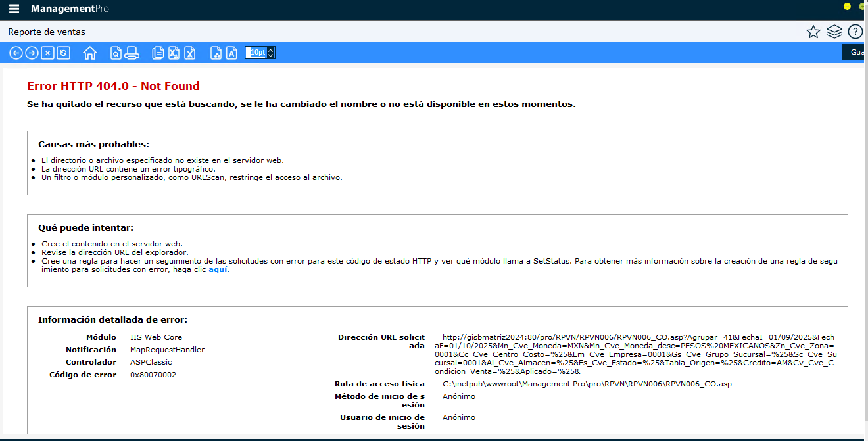Click the partially visible Guardar button
868x441 pixels.
point(856,53)
